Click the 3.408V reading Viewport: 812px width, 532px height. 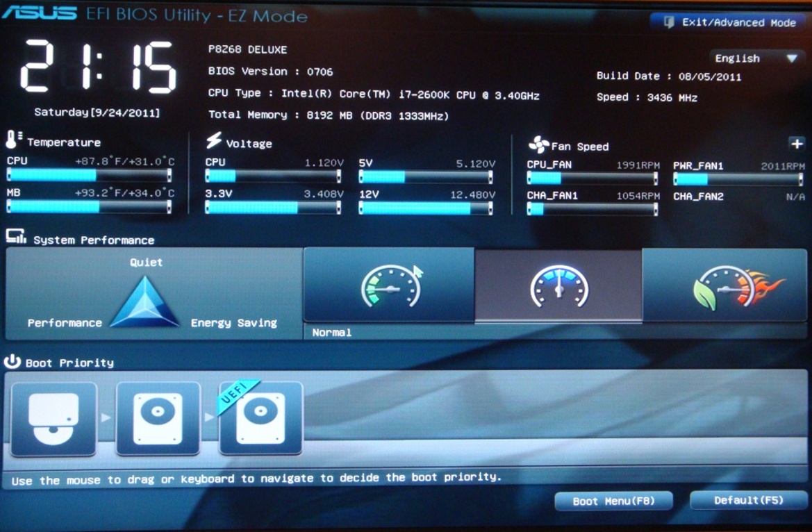point(324,194)
